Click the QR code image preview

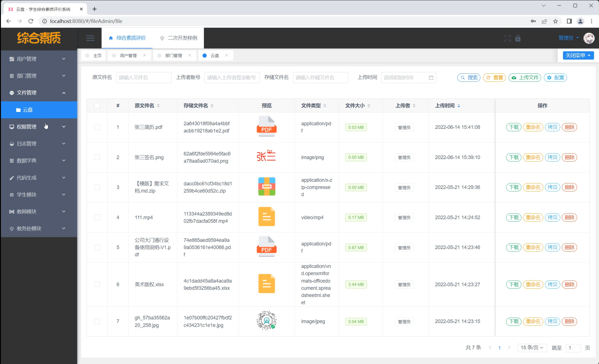(266, 321)
